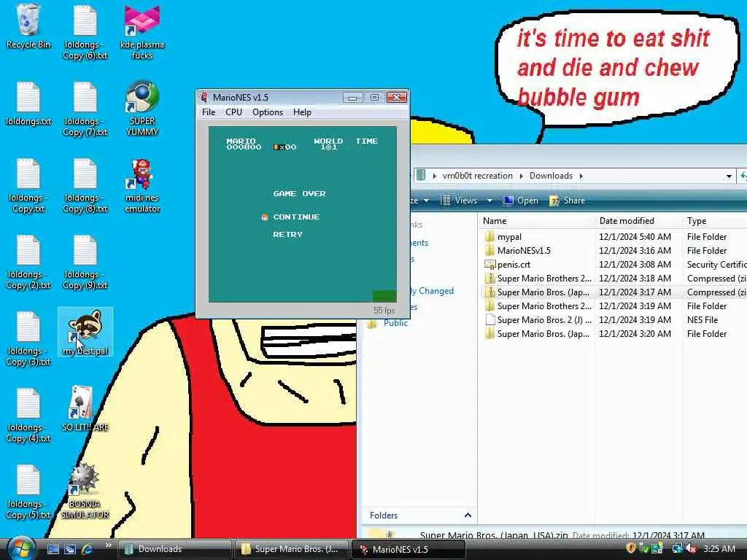Screen dimensions: 747x560
Task: Select the BOSNIA SIMULATOR mine icon
Action: 85,491
